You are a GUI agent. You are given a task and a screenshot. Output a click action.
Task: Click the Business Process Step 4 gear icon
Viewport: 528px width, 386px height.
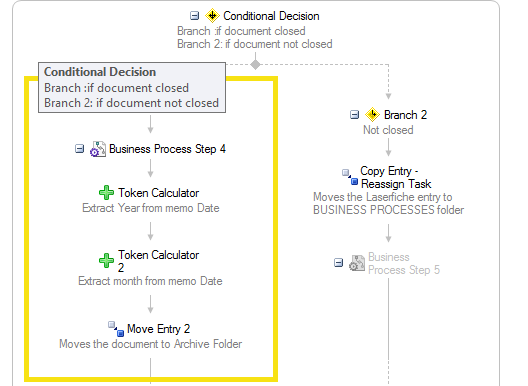98,149
